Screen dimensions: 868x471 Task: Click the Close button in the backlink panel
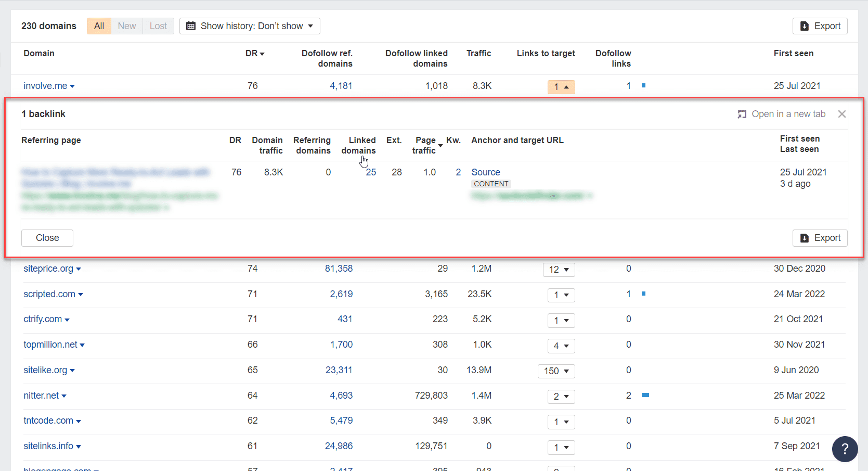pyautogui.click(x=47, y=238)
